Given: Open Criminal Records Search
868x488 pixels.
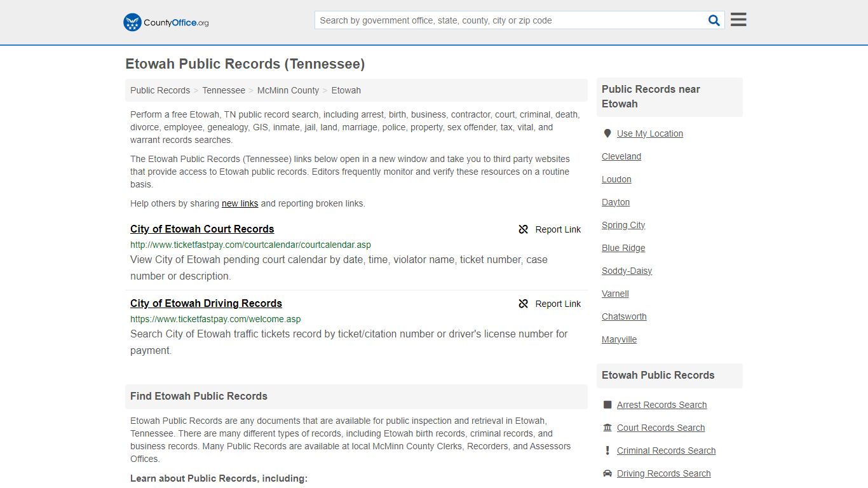Looking at the screenshot, I should pyautogui.click(x=666, y=451).
